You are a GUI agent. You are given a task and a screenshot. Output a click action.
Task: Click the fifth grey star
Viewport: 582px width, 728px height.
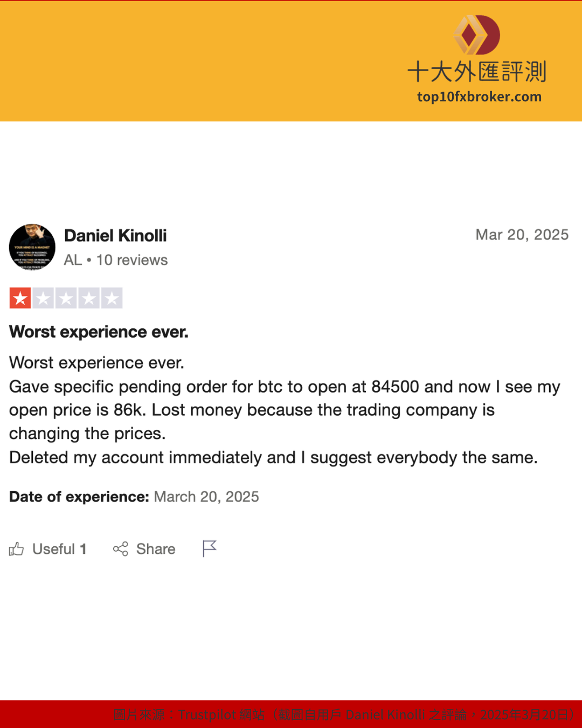point(112,298)
